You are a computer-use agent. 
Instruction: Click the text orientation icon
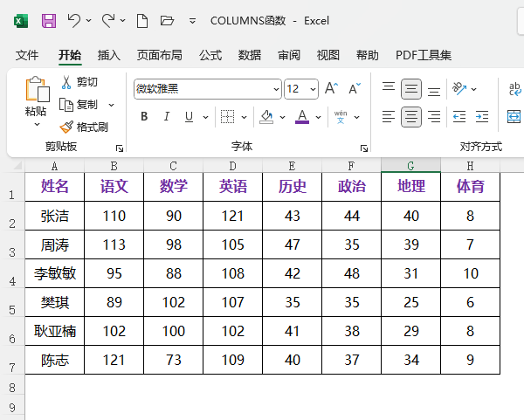459,88
